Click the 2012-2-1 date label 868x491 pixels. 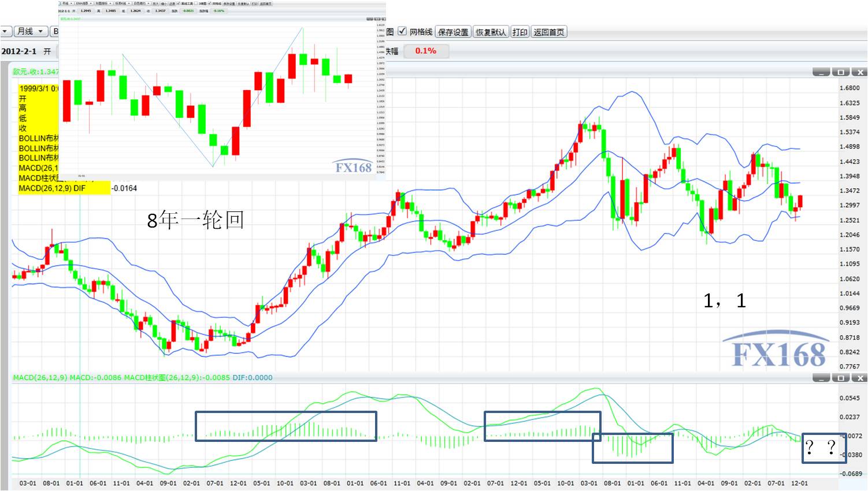click(x=19, y=51)
